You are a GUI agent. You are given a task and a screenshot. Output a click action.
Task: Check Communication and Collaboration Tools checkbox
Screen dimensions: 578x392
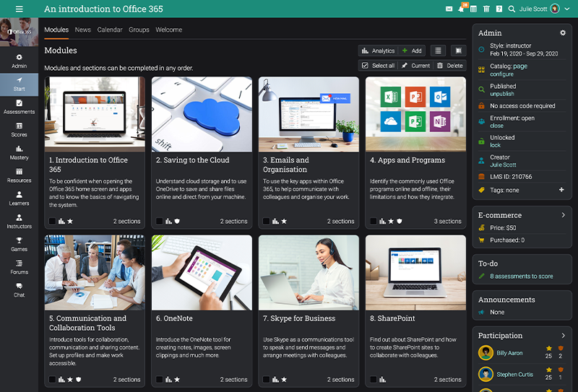[x=52, y=379]
